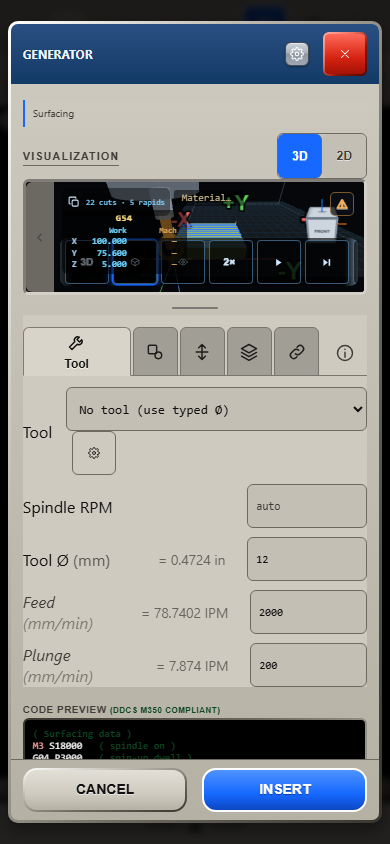
Task: Switch visualization to 2D mode
Action: point(344,156)
